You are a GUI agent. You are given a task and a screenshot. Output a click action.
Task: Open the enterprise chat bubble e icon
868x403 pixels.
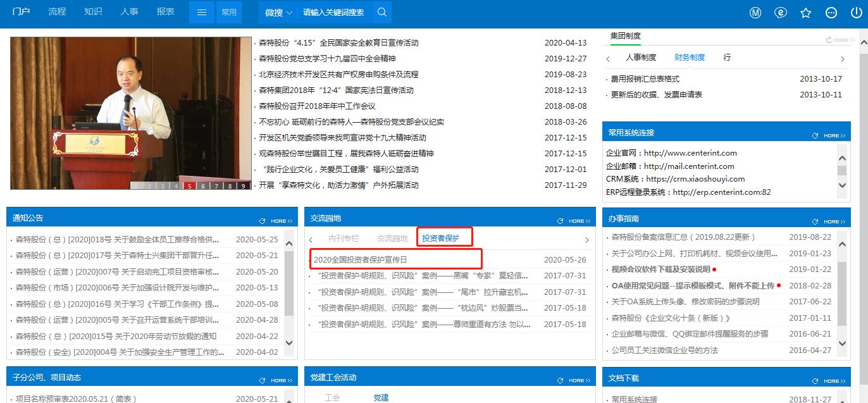point(780,12)
